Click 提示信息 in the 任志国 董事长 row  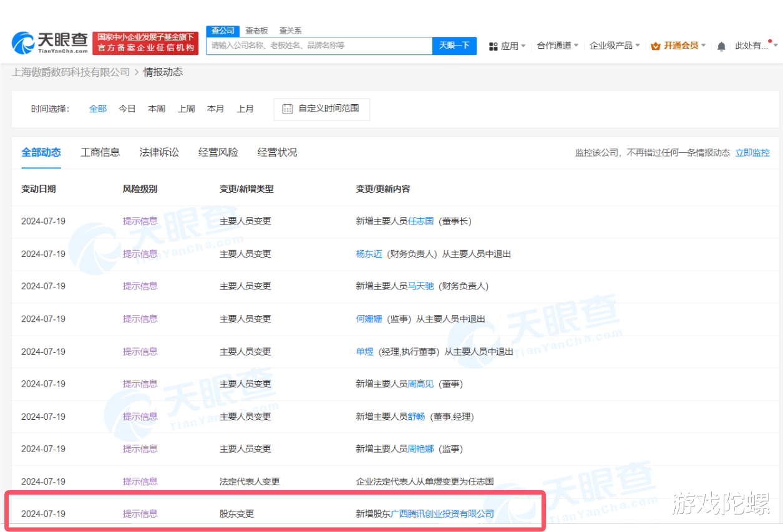coord(140,221)
